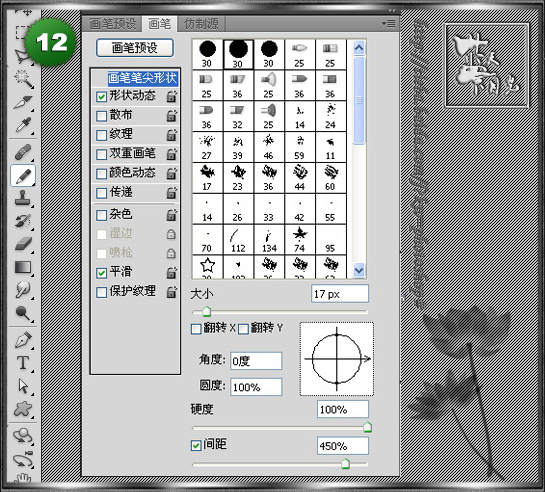
Task: Enable the 双重画笔 checkbox
Action: [x=101, y=154]
